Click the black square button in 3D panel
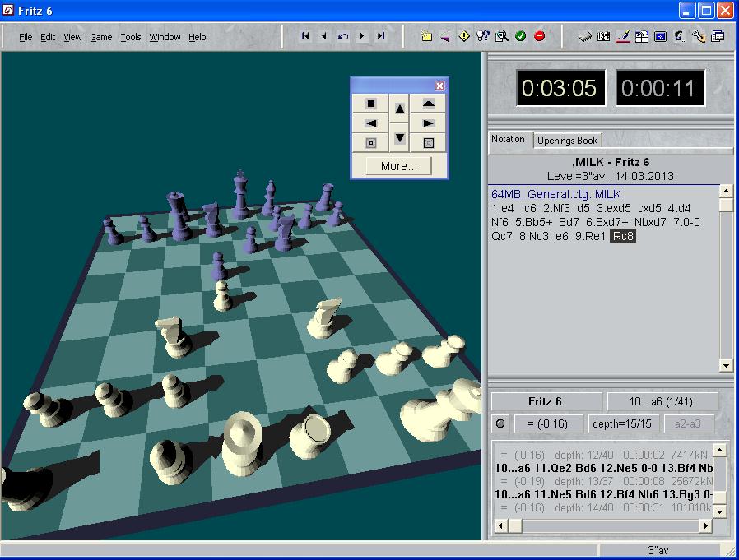This screenshot has width=739, height=560. (x=371, y=103)
